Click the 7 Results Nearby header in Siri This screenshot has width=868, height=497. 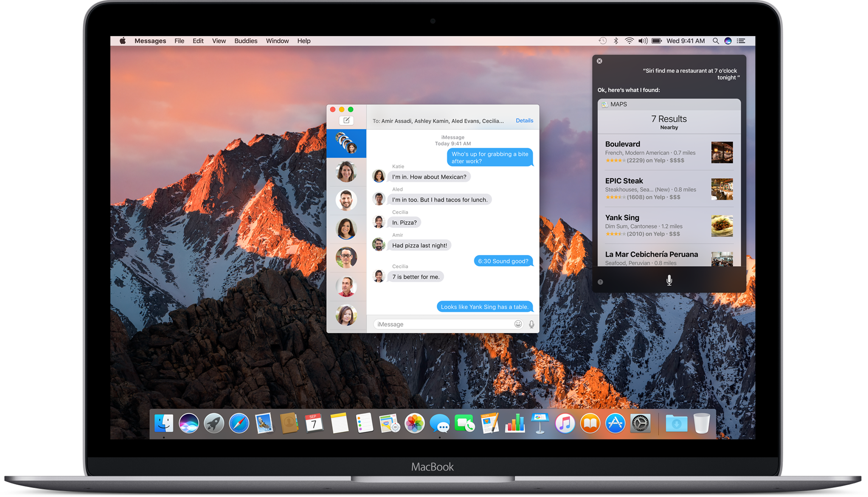669,122
